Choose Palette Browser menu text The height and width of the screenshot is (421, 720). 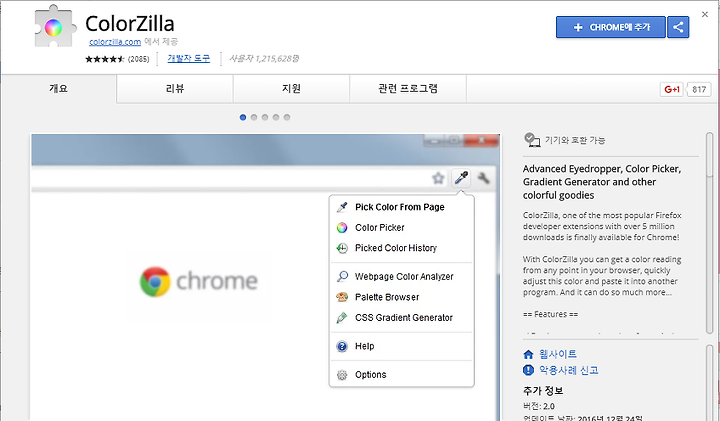point(387,297)
